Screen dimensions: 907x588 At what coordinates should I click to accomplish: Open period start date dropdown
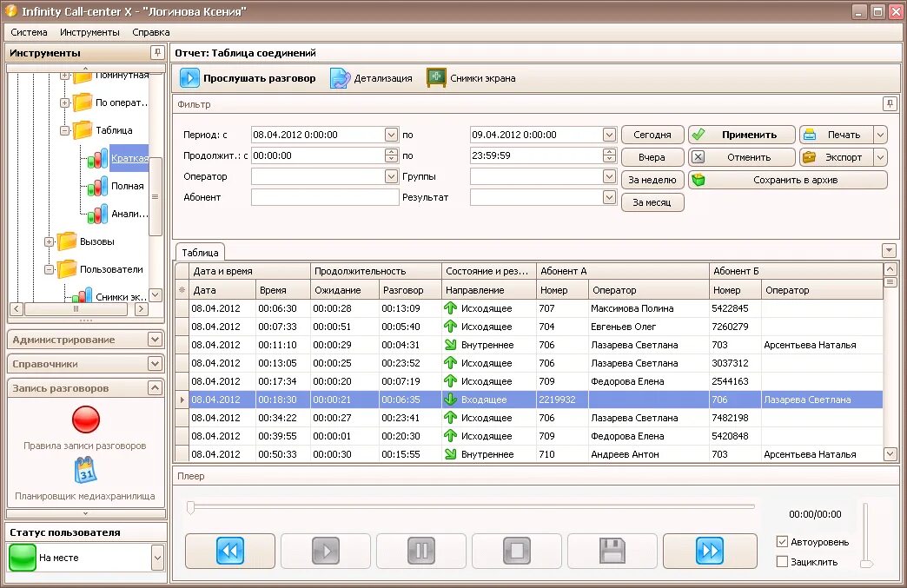pyautogui.click(x=391, y=135)
